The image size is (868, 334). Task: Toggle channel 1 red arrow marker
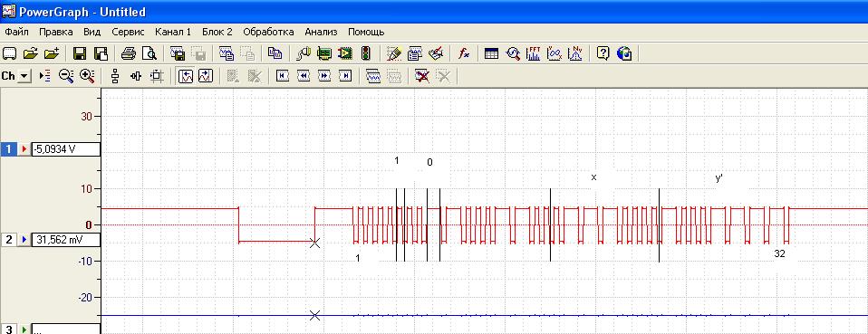[24, 148]
